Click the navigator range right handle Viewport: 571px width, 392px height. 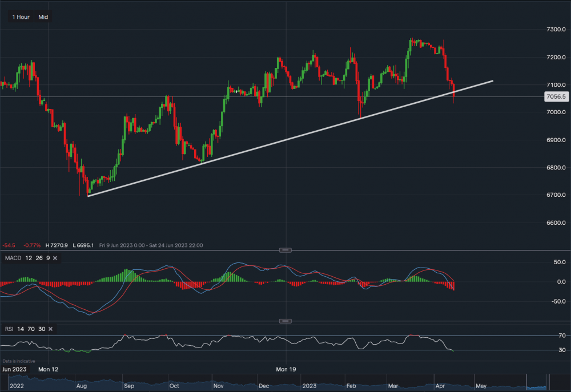tap(547, 379)
